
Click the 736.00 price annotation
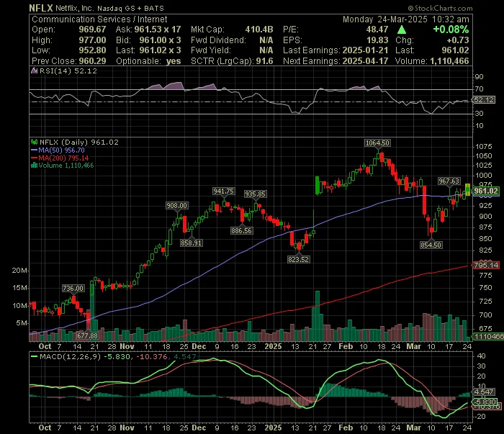[73, 288]
